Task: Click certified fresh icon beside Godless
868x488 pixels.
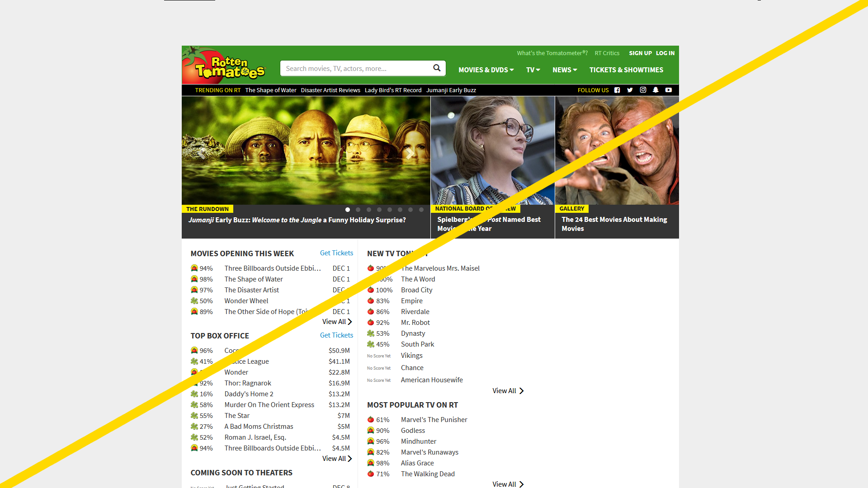Action: click(x=371, y=431)
